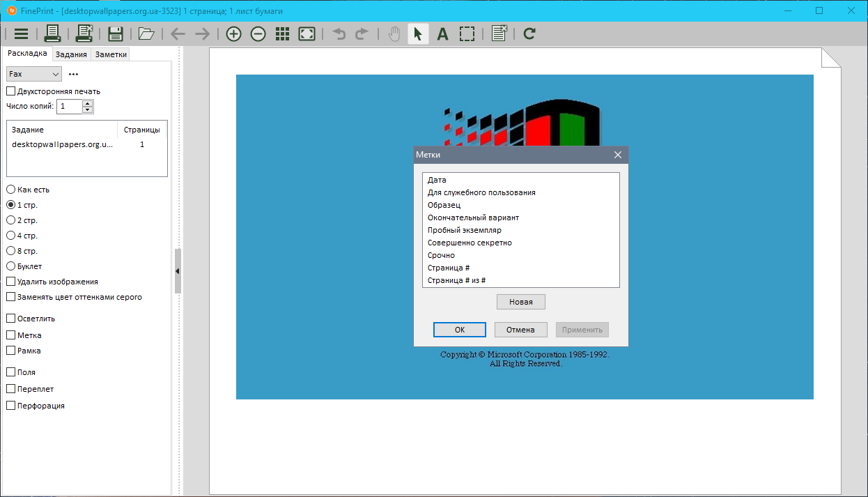868x497 pixels.
Task: Check Удалить изображения option
Action: click(x=52, y=282)
